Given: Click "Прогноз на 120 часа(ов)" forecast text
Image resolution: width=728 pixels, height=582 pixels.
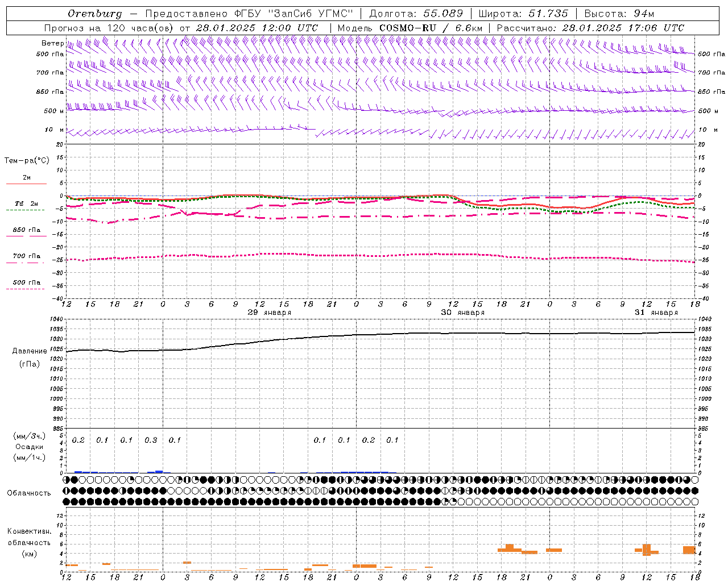Looking at the screenshot, I should [109, 28].
